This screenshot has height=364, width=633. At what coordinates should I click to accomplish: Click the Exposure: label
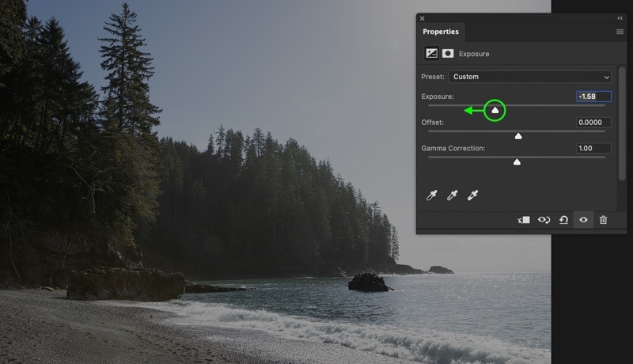[x=438, y=97]
